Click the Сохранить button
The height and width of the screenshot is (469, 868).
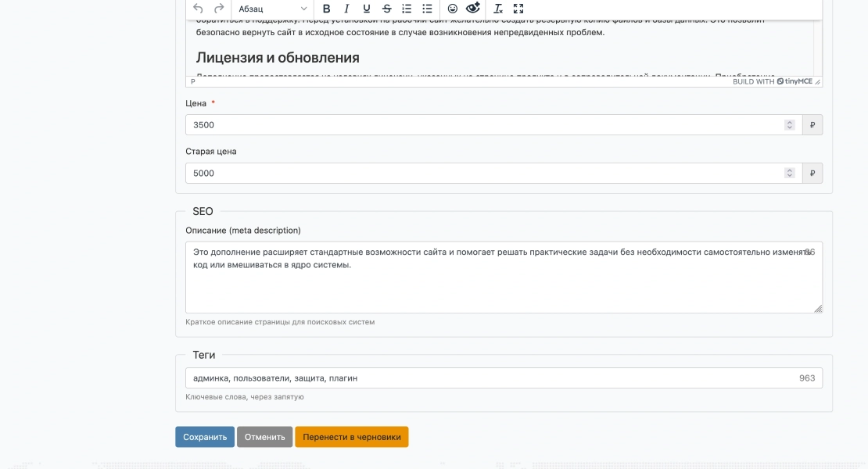(205, 437)
